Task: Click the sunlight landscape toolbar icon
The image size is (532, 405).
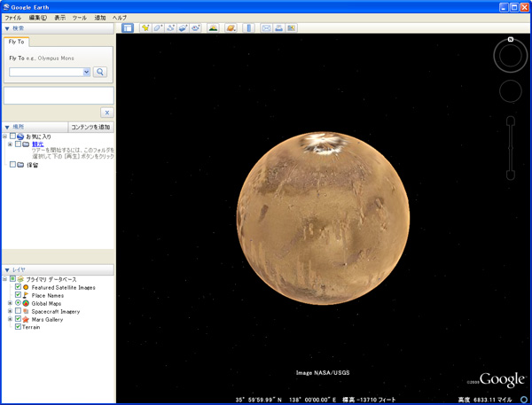Action: [x=213, y=28]
